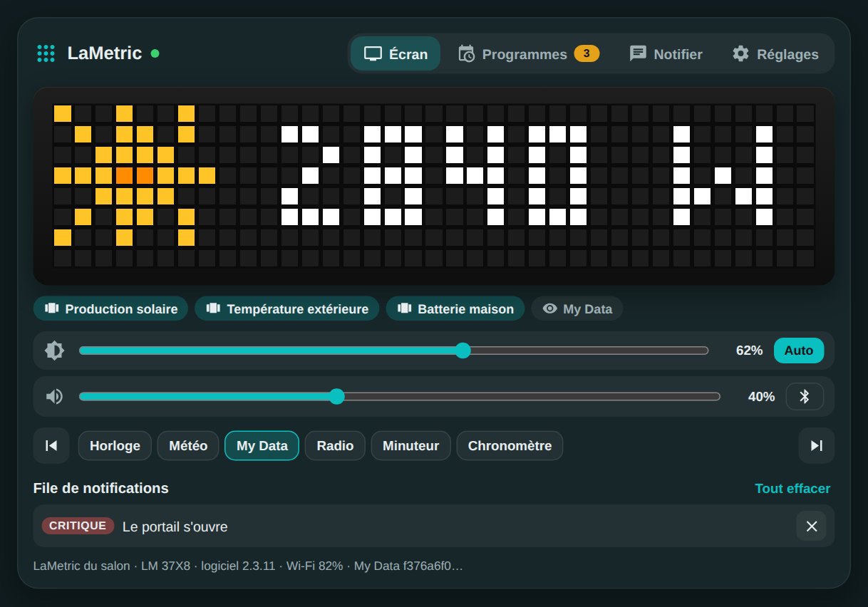The height and width of the screenshot is (607, 868).
Task: Skip to the next app
Action: click(817, 446)
